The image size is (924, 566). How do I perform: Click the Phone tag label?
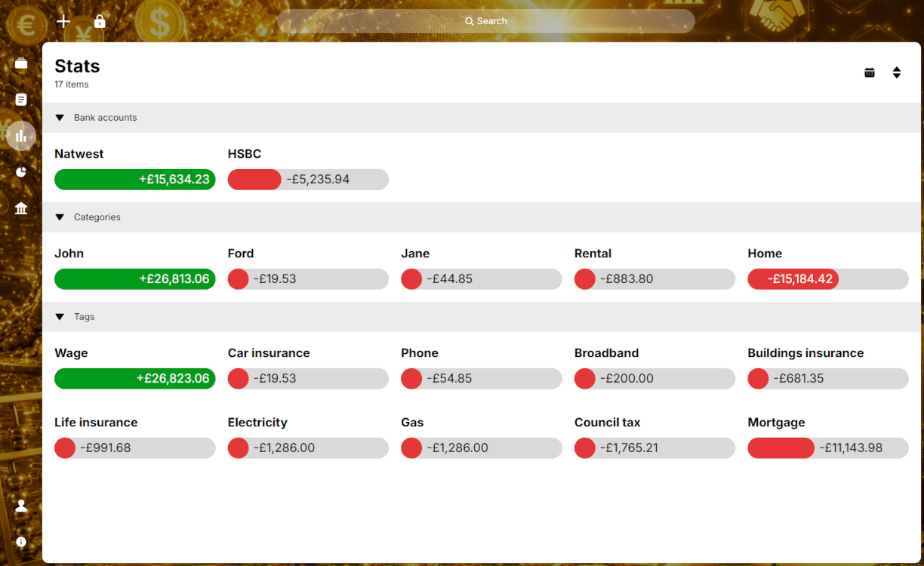pos(420,353)
